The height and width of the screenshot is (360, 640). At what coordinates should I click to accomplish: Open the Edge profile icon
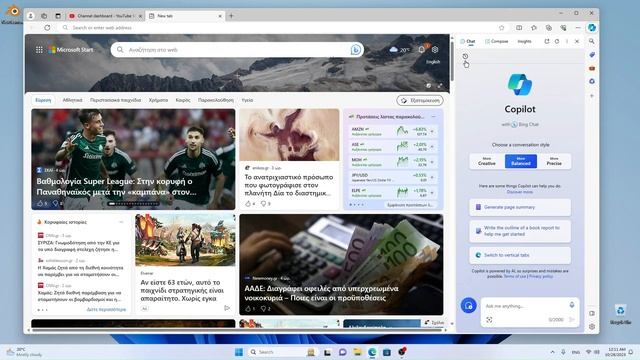[x=31, y=16]
